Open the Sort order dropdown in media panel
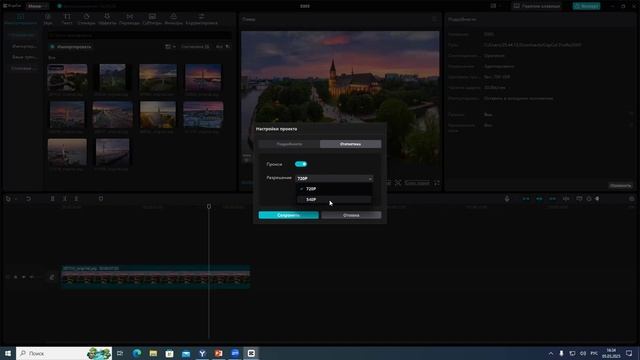Screen dimensions: 640x360 point(195,47)
